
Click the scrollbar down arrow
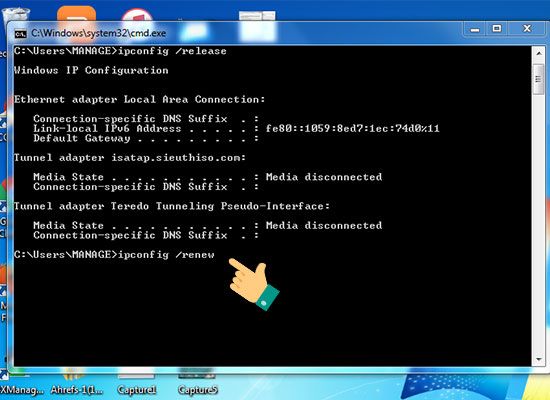click(x=539, y=360)
